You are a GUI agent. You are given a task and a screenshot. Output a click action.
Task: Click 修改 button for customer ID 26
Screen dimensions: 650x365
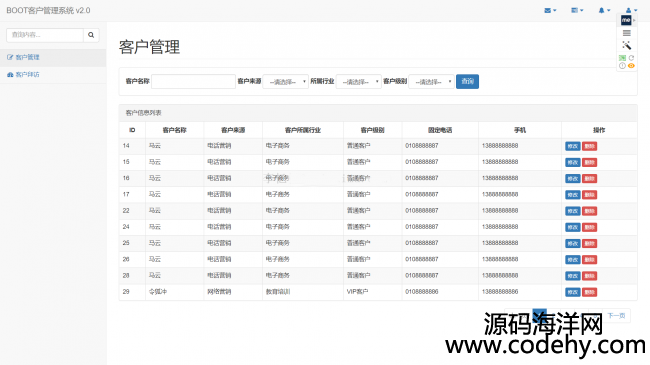(x=572, y=260)
